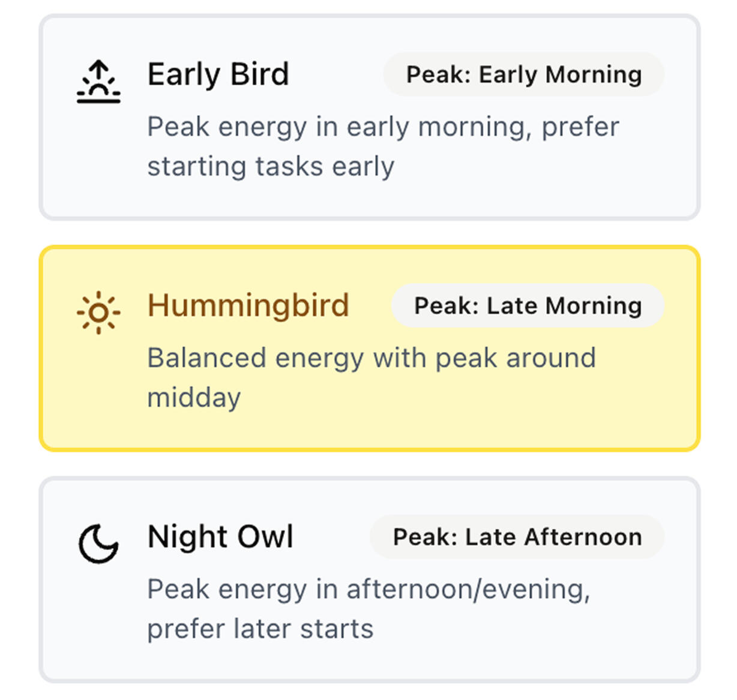The width and height of the screenshot is (737, 700).
Task: Click "Balanced energy with peak around" text
Action: point(371,358)
